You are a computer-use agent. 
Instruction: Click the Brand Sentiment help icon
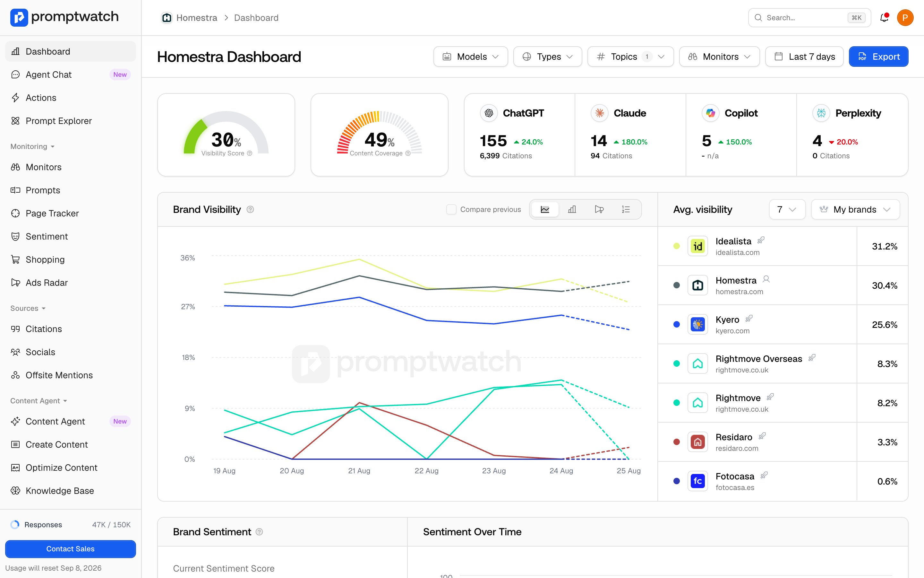click(259, 532)
